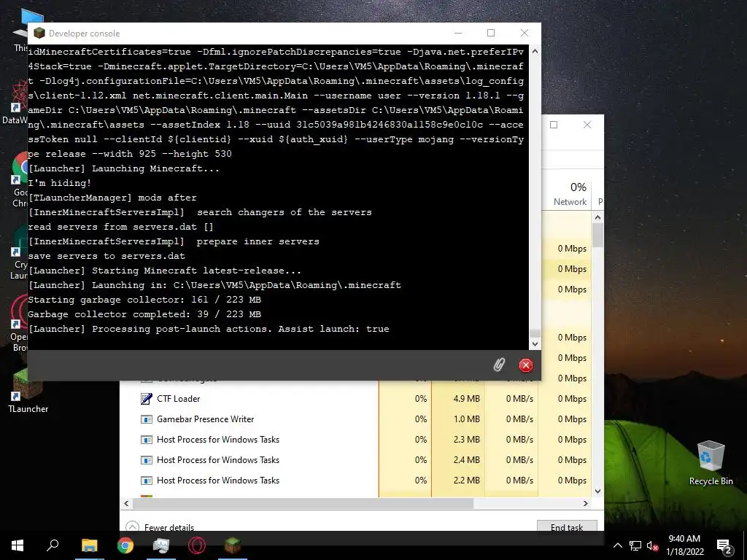Click "save servers to servers.dat" console line
The width and height of the screenshot is (747, 560).
[107, 256]
